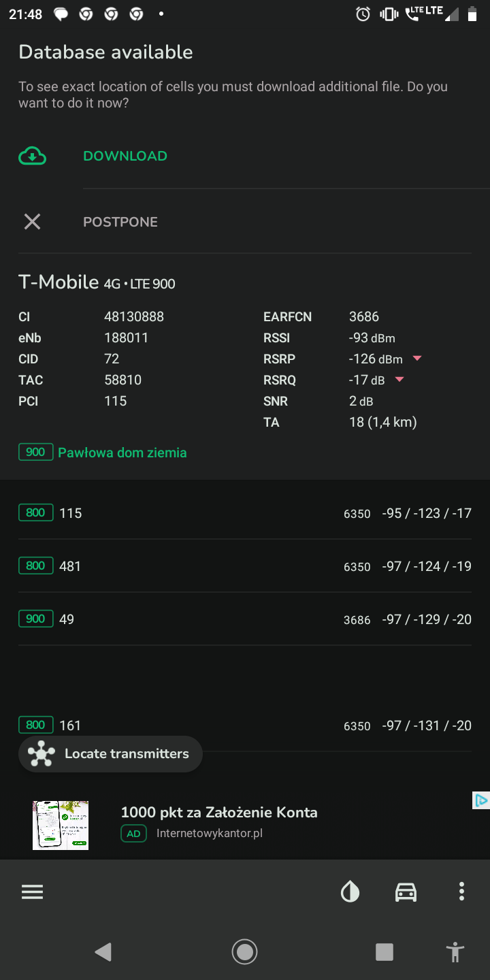Open Pawłowa dom ziemia site link
Screen dimensions: 490x980
click(122, 453)
